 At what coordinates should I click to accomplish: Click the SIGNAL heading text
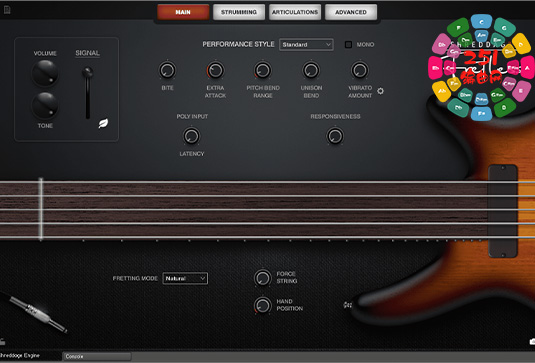[87, 53]
